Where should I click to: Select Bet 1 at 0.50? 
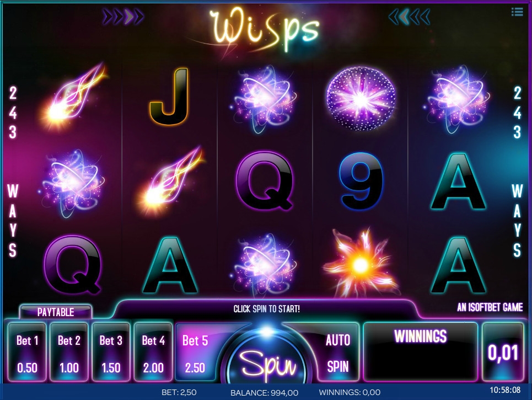tap(27, 353)
